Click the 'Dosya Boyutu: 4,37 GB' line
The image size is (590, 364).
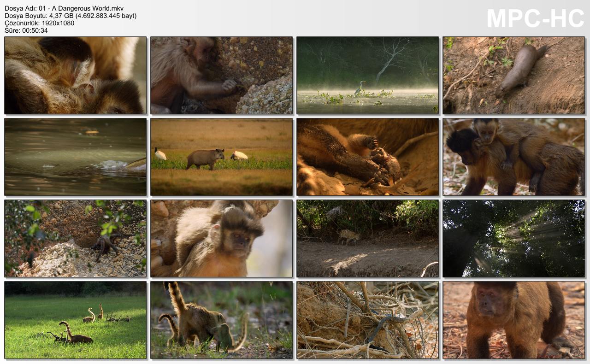71,16
